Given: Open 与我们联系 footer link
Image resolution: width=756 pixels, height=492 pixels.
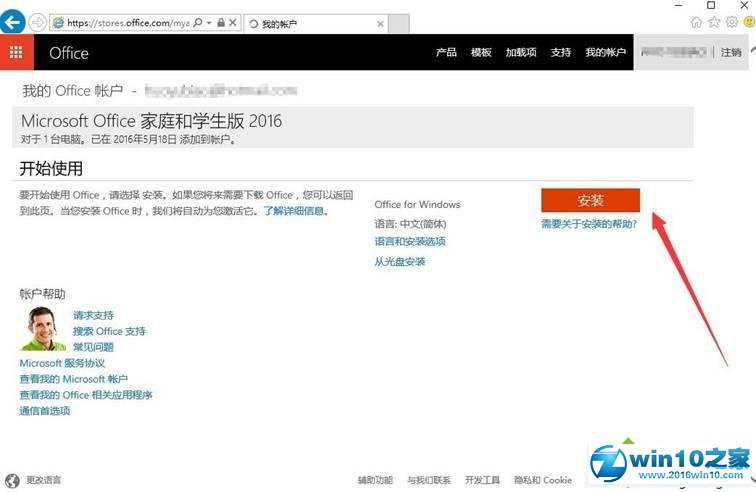Looking at the screenshot, I should [429, 480].
